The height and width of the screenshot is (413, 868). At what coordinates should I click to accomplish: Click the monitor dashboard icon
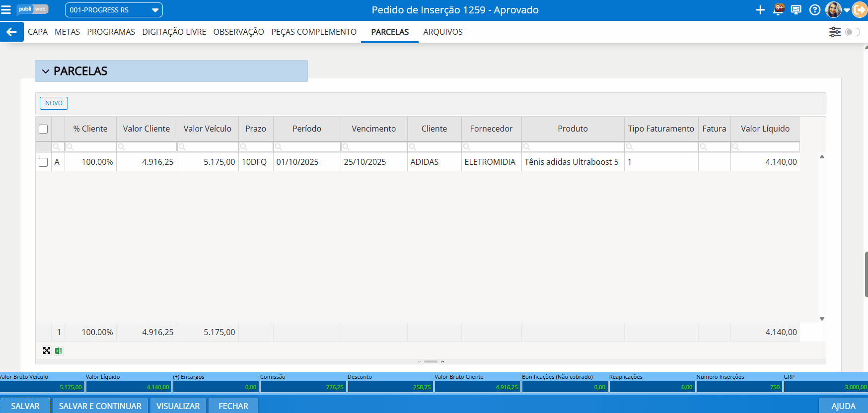point(796,10)
